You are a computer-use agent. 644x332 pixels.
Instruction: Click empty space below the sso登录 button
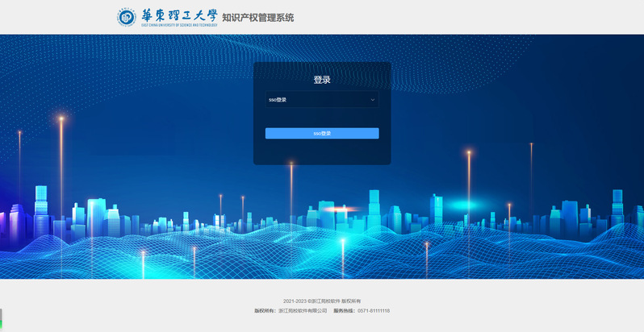pos(322,151)
